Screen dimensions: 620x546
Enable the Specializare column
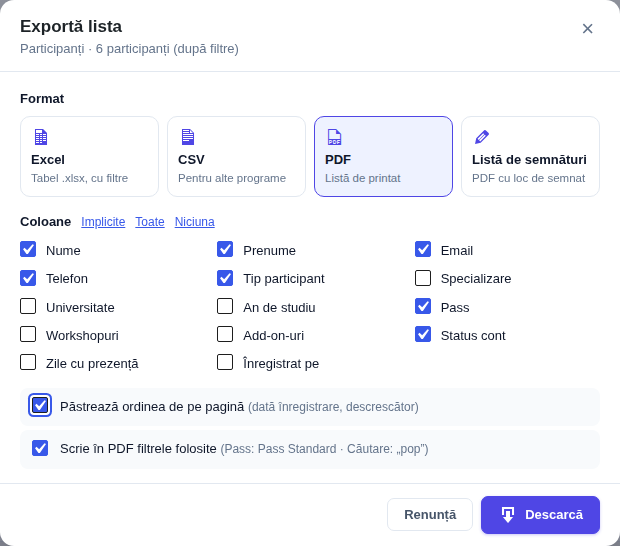(x=423, y=278)
